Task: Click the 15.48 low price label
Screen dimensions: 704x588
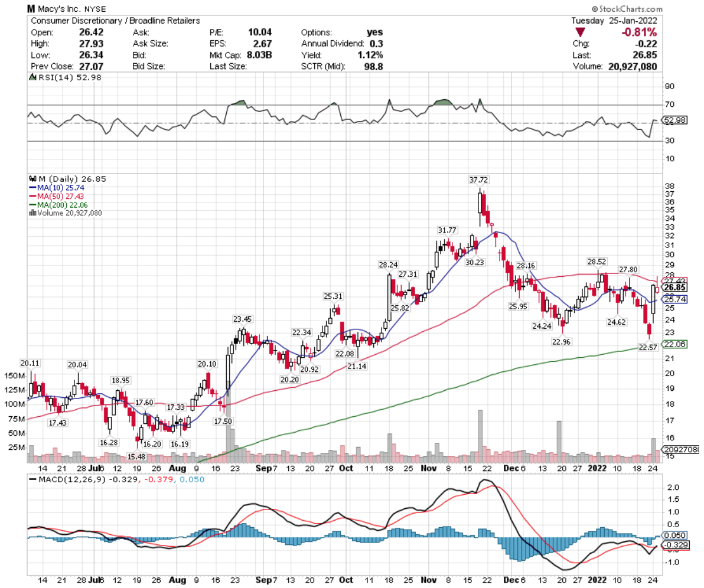Action: [x=136, y=457]
